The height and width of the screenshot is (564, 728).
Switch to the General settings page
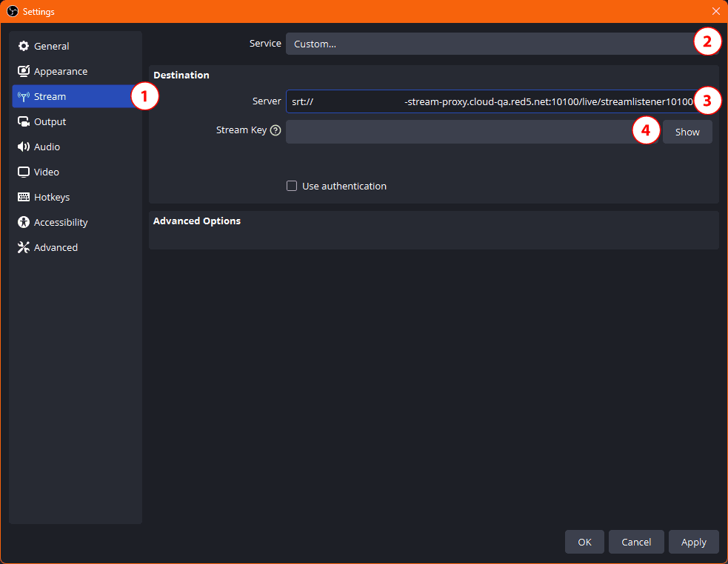point(76,46)
